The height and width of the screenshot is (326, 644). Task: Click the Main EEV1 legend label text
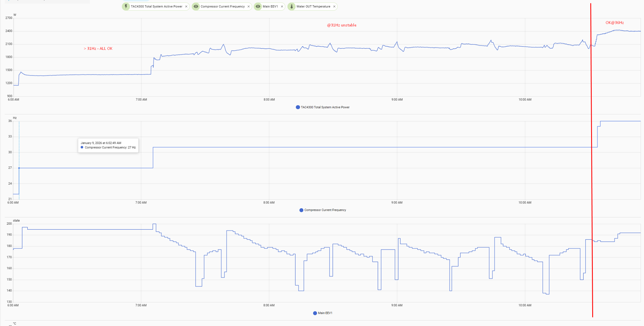pyautogui.click(x=325, y=313)
